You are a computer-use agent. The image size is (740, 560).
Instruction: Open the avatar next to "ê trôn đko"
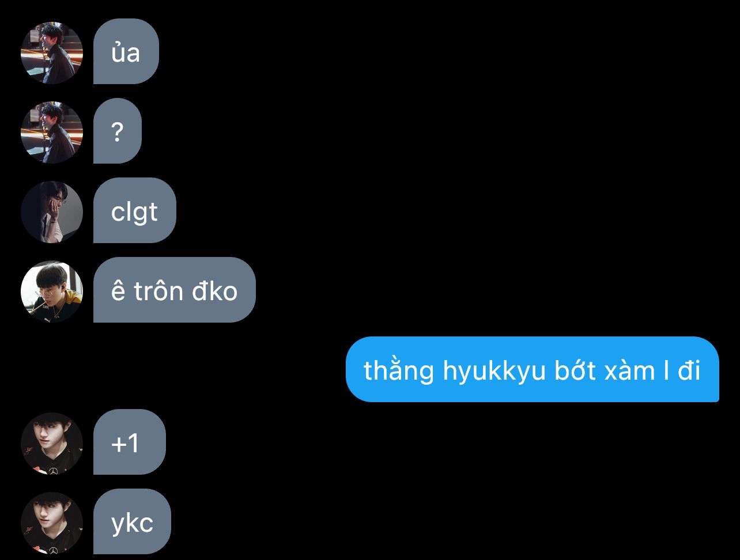52,292
